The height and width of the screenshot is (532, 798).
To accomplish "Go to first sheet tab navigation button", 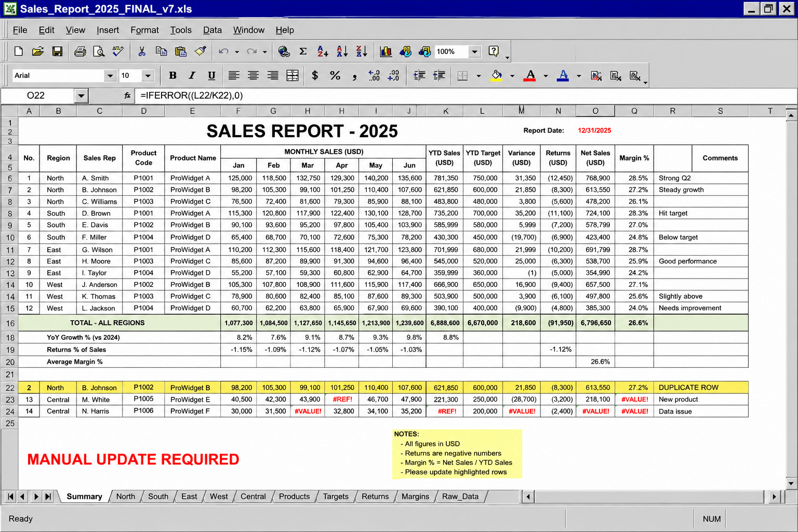I will click(10, 497).
